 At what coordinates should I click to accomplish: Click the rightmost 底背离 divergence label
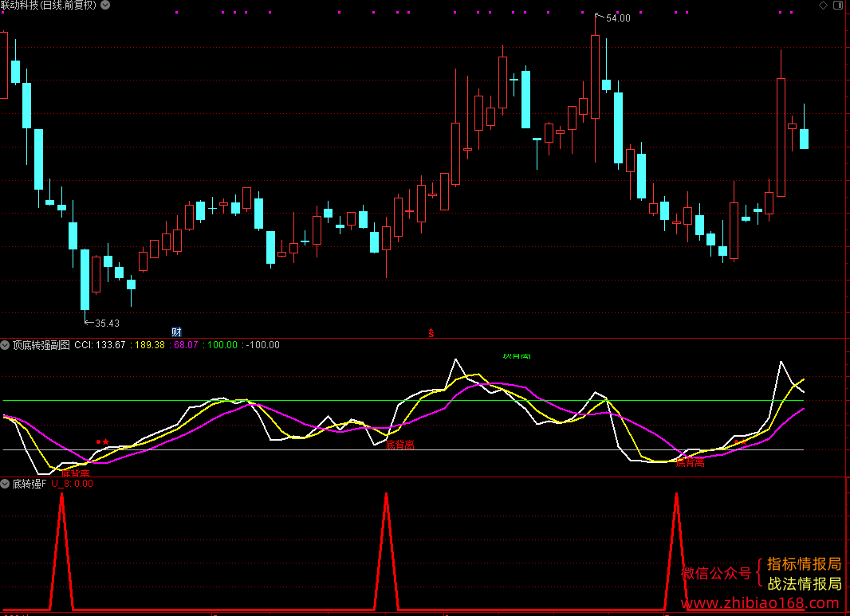pos(690,462)
